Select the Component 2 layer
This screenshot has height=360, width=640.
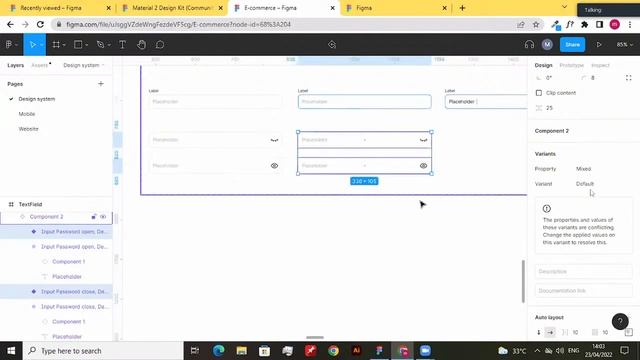[46, 217]
